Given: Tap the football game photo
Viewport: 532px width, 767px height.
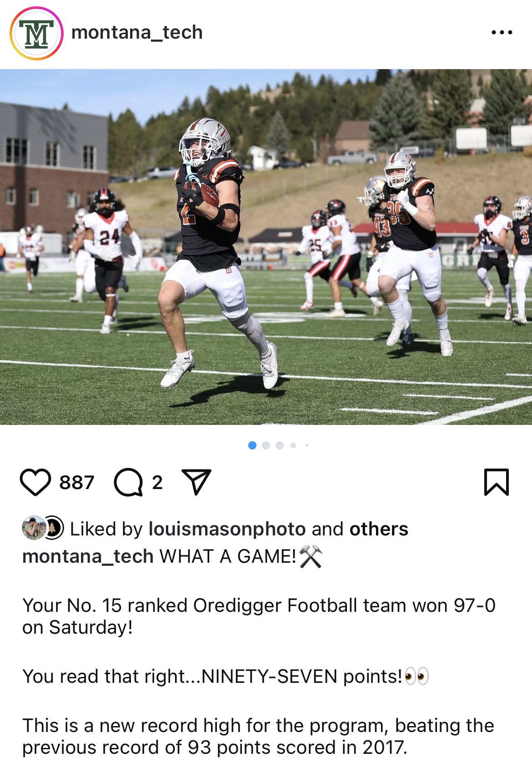Looking at the screenshot, I should [x=266, y=247].
